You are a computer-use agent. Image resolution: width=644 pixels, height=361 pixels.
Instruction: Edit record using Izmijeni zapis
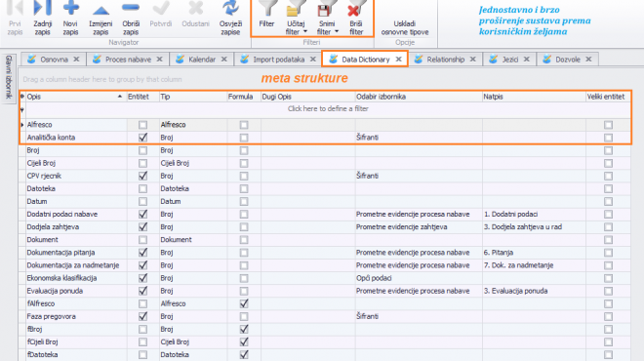pyautogui.click(x=101, y=18)
